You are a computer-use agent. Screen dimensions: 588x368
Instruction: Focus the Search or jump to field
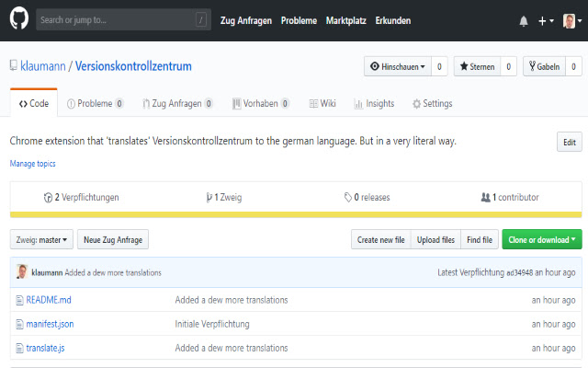[x=123, y=19]
